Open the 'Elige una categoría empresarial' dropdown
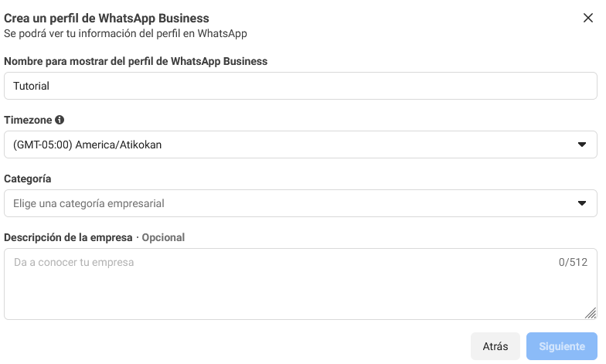The image size is (606, 364). tap(300, 203)
